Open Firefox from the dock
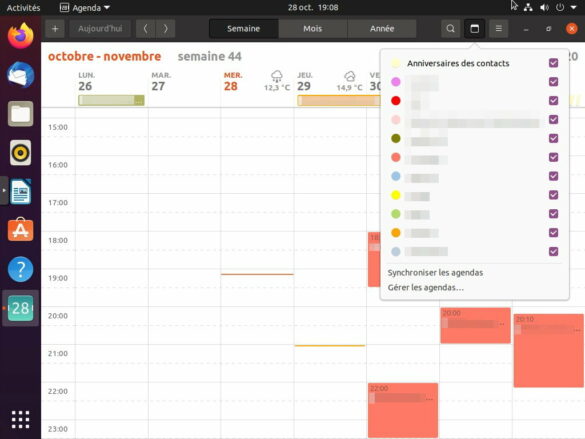Image resolution: width=585 pixels, height=439 pixels. [x=21, y=36]
